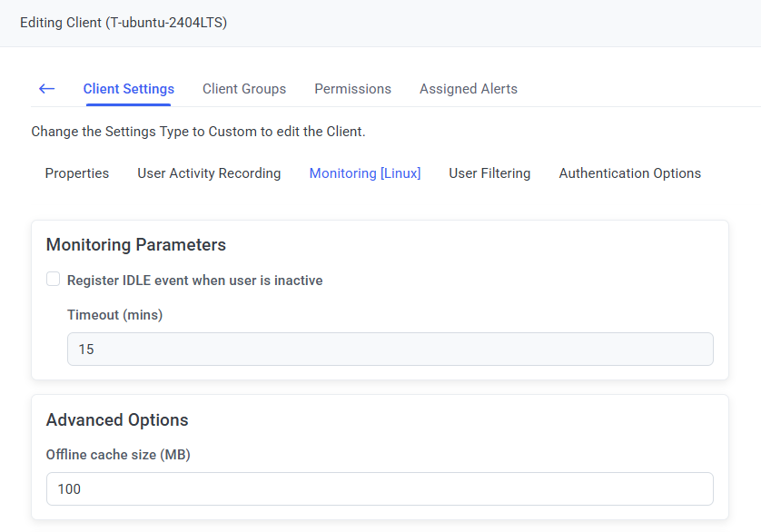This screenshot has width=761, height=532.
Task: Open the Client Groups tab
Action: coord(244,89)
